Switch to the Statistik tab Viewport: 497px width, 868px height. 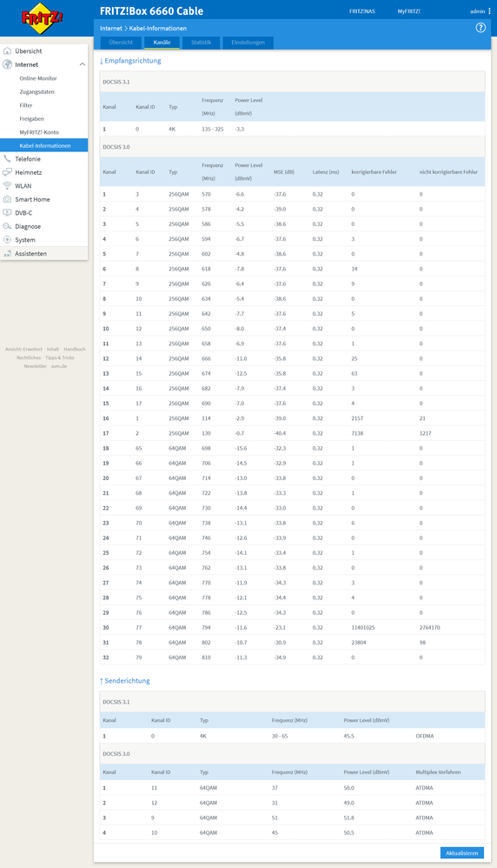(202, 43)
